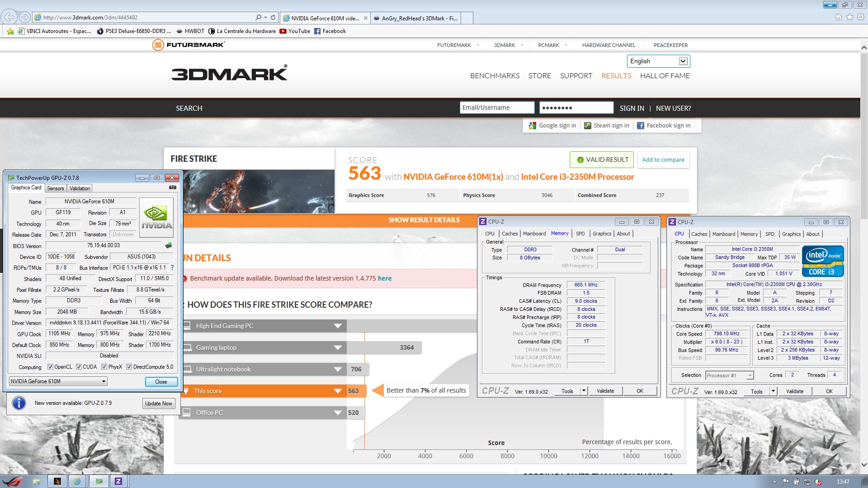The image size is (868, 488).
Task: Click the 'here' download link
Action: 385,278
